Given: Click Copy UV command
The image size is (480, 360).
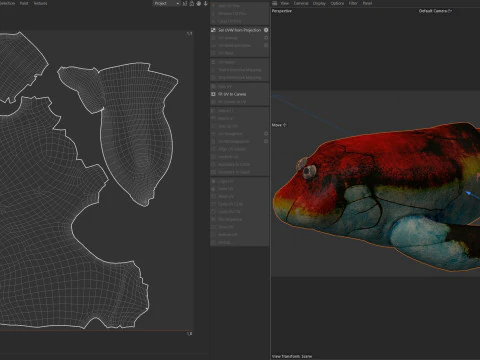Looking at the screenshot, I should 222,181.
